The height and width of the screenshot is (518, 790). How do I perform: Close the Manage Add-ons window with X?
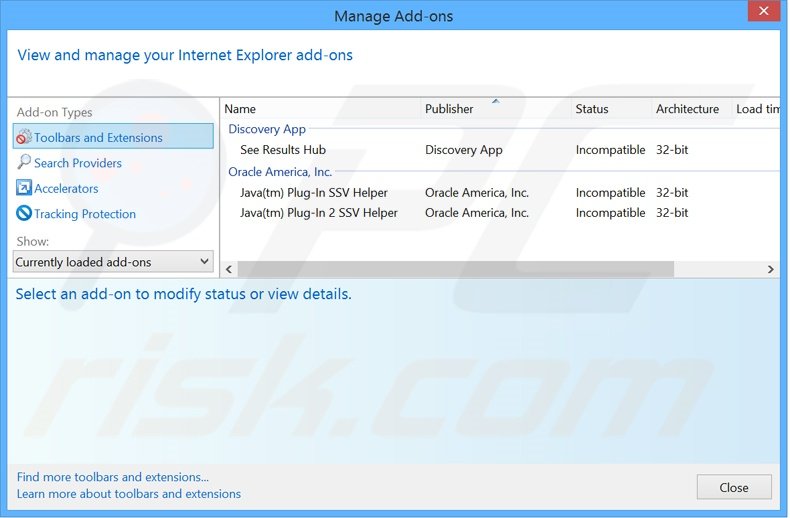click(763, 11)
